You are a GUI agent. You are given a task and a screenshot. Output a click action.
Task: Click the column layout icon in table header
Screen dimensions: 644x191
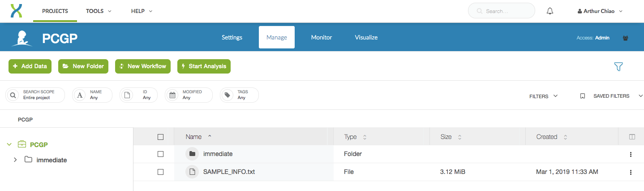click(632, 137)
